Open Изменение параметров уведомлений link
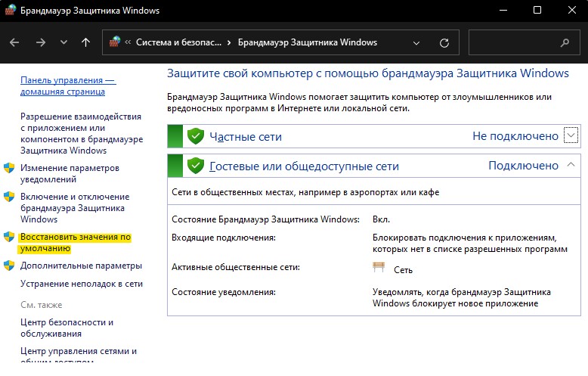 tap(70, 173)
